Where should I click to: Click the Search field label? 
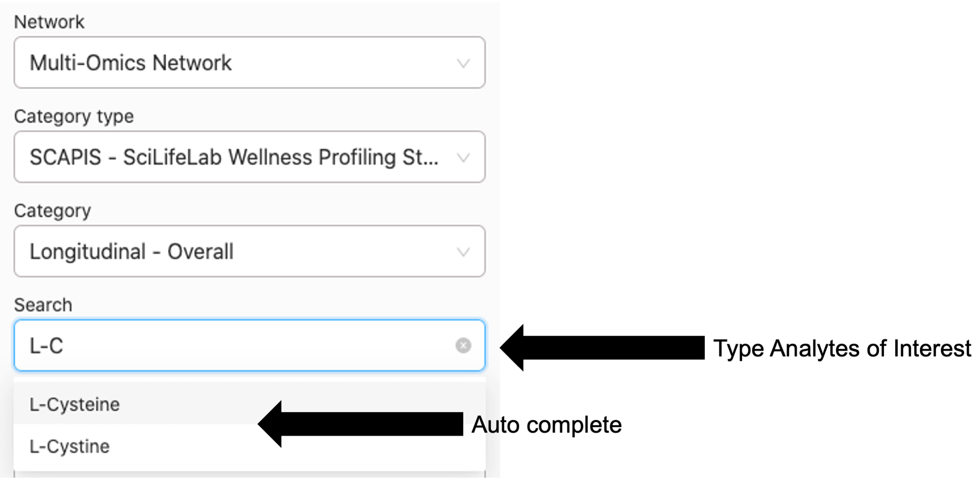point(43,305)
